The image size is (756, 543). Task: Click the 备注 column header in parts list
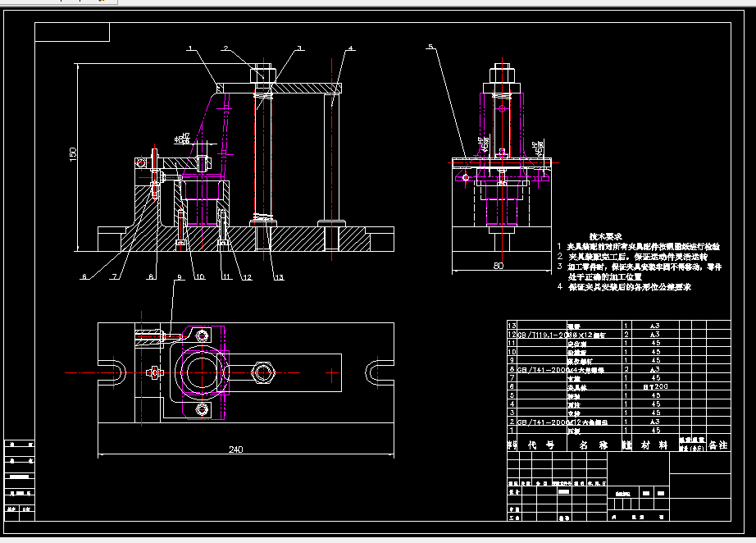[x=718, y=445]
